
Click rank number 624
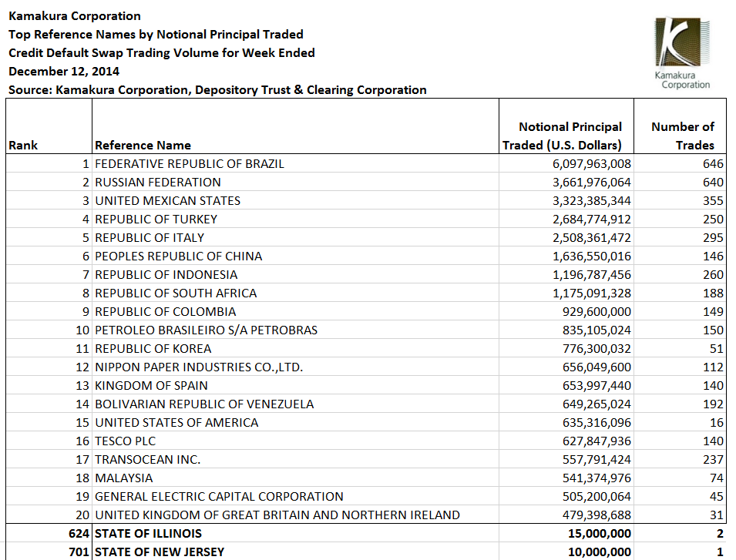coord(79,534)
